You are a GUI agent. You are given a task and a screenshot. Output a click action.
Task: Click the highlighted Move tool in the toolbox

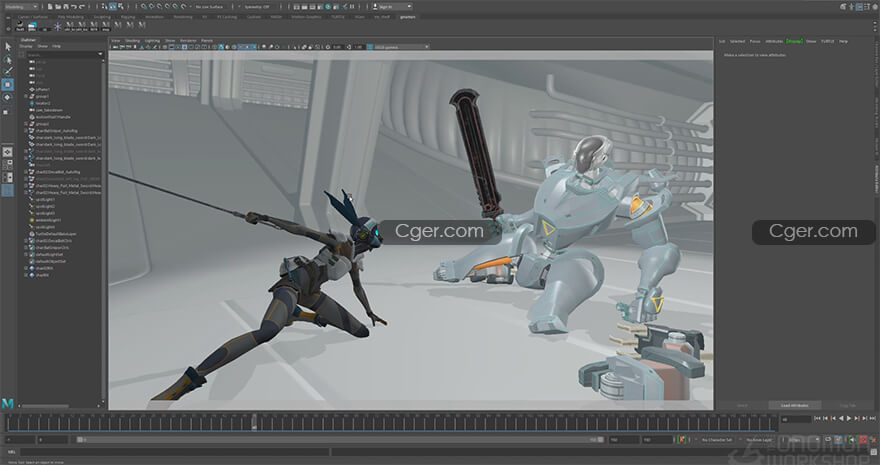[8, 84]
